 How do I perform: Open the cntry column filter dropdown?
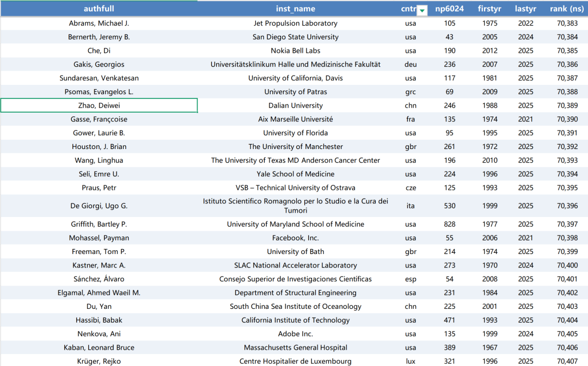(x=422, y=9)
